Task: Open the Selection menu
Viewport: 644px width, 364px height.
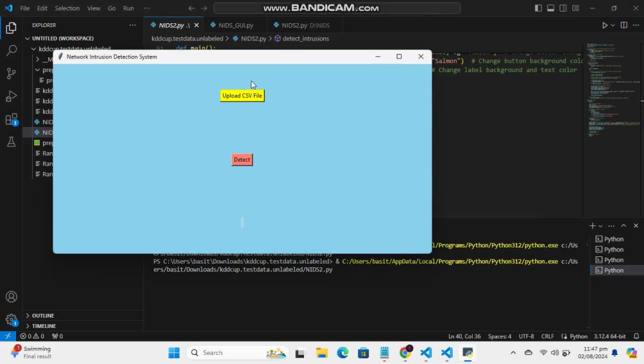Action: coord(67,8)
